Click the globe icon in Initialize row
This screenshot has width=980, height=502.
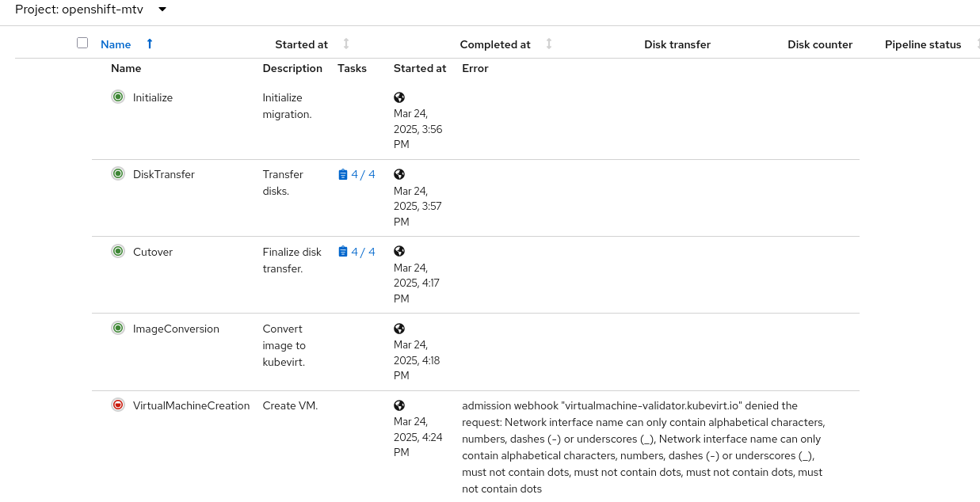pos(399,97)
